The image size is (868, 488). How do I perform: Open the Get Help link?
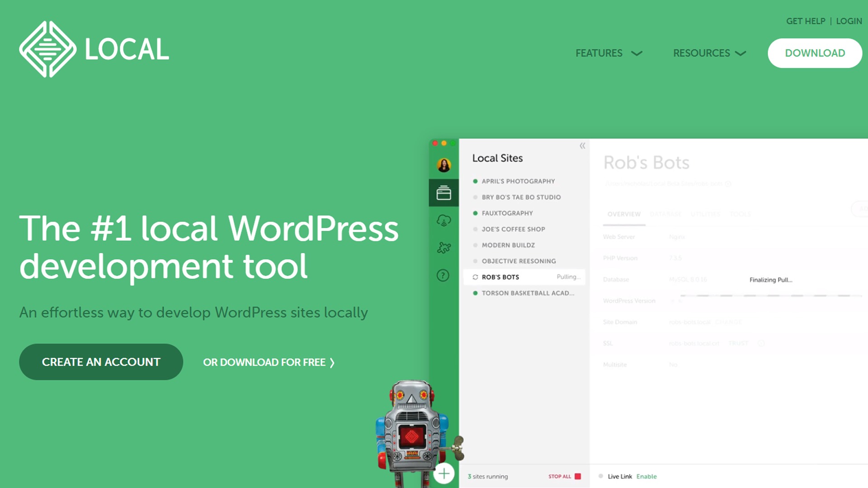point(805,21)
